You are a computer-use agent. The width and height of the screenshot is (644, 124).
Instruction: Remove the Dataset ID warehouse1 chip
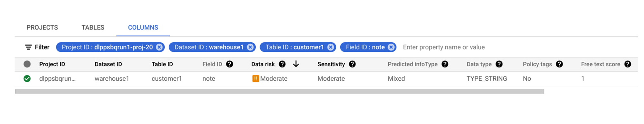(x=250, y=47)
